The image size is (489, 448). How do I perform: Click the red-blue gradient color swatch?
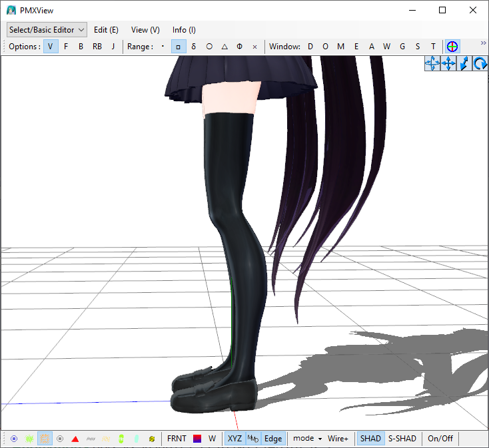(197, 439)
